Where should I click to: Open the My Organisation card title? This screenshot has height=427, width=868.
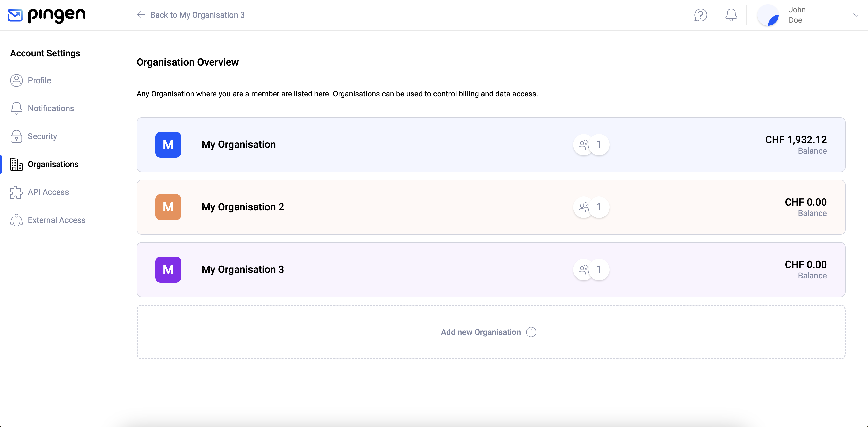pos(239,145)
